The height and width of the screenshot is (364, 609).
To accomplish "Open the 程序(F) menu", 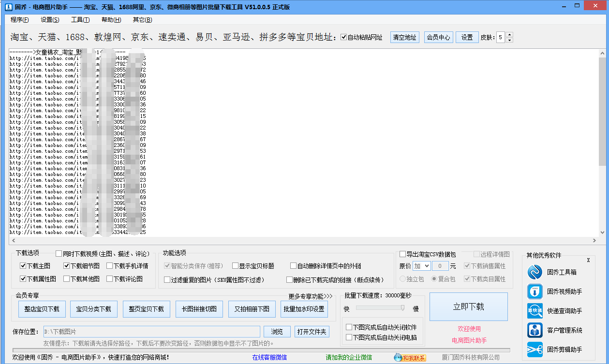I will click(20, 20).
